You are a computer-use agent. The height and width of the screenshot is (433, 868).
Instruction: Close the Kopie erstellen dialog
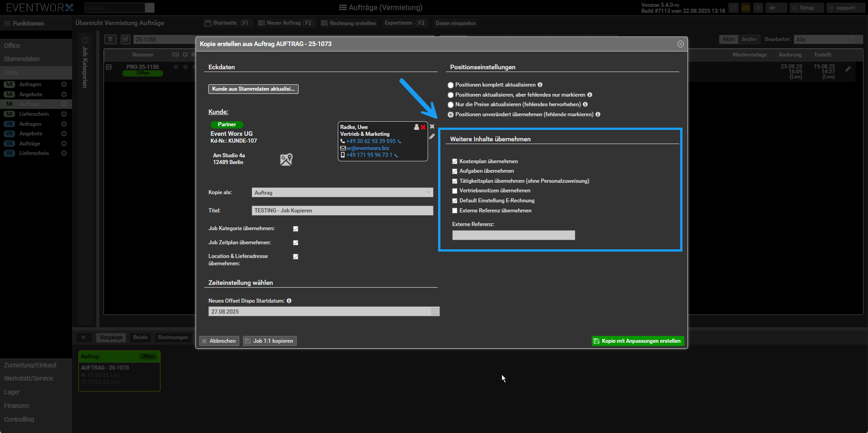coord(680,44)
